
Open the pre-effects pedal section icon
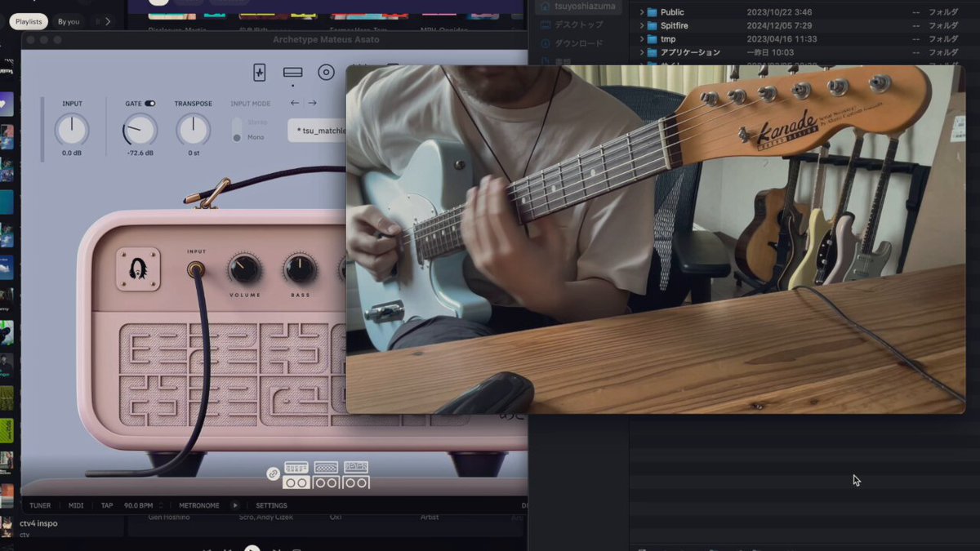tap(260, 73)
